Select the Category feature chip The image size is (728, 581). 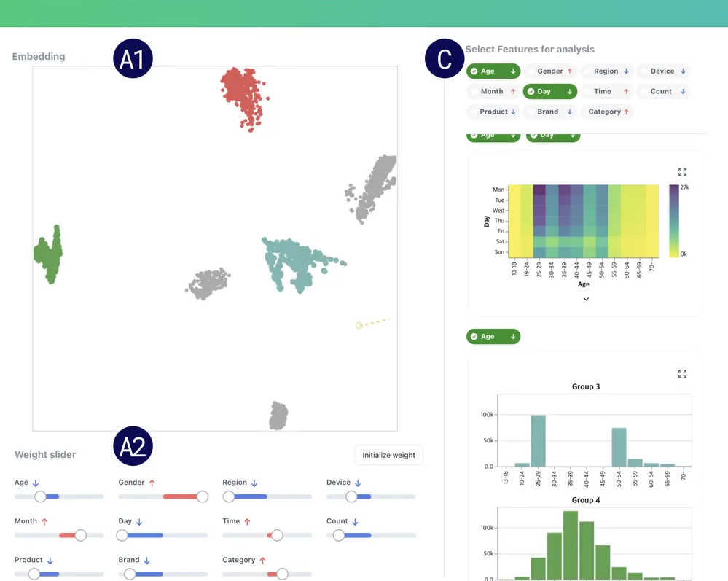[604, 112]
